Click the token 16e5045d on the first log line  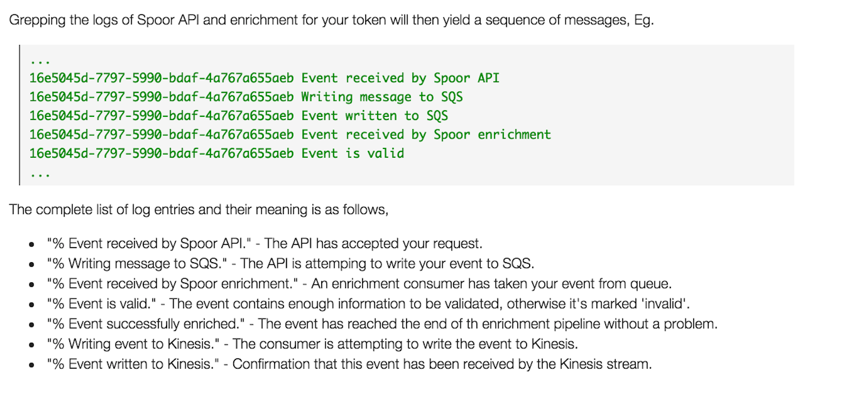tap(58, 78)
